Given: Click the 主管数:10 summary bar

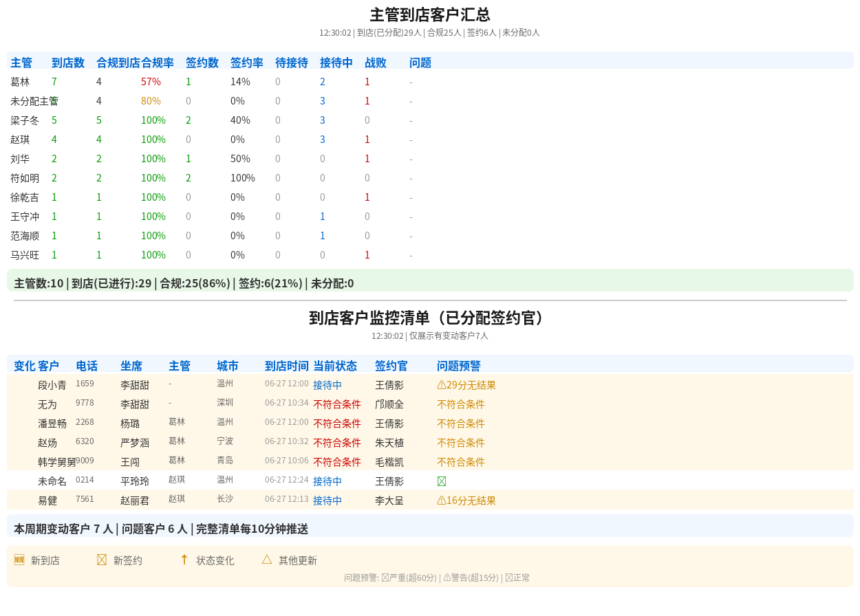Looking at the screenshot, I should [430, 280].
